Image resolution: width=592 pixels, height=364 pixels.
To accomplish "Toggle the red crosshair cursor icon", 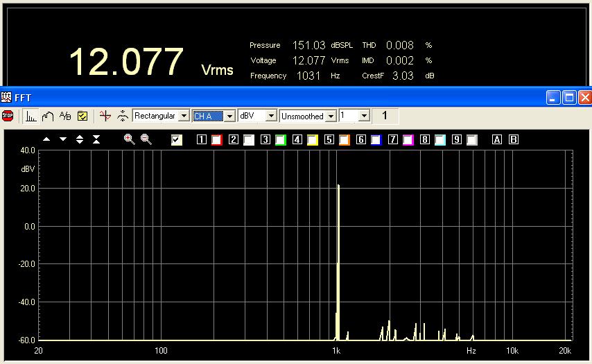I will point(105,116).
